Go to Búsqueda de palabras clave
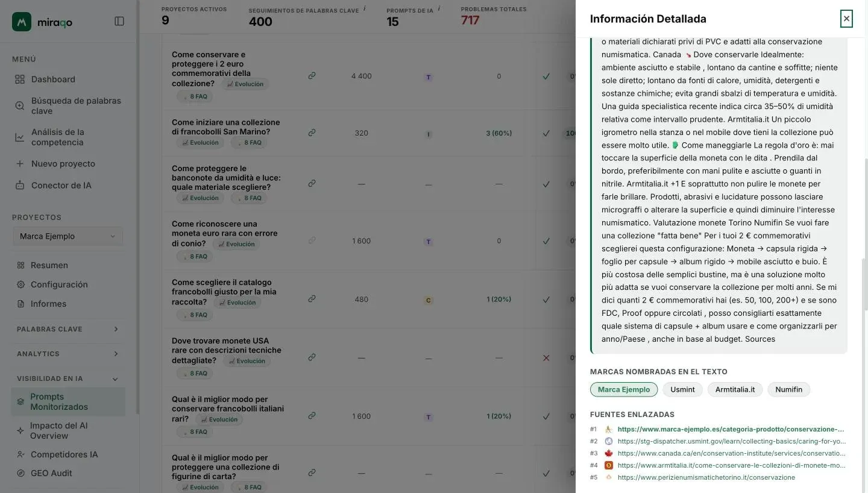Screen dimensions: 868x493 pyautogui.click(x=68, y=106)
